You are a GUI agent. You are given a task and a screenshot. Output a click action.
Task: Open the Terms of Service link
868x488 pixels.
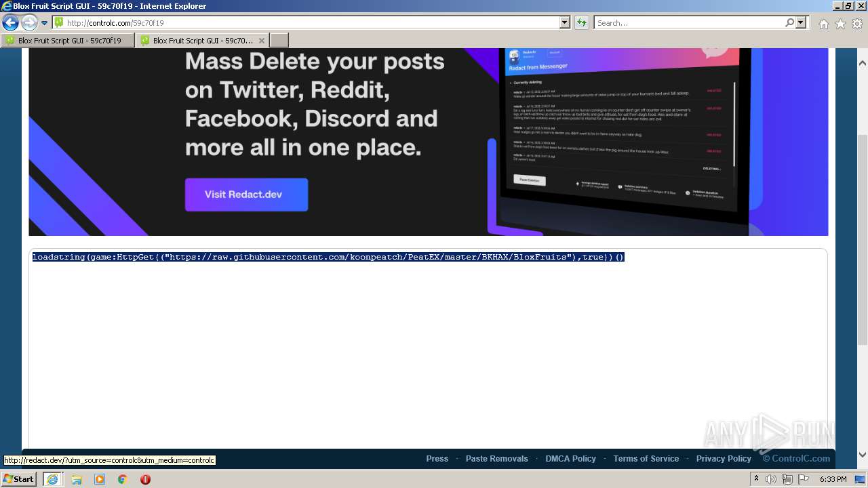(x=646, y=459)
